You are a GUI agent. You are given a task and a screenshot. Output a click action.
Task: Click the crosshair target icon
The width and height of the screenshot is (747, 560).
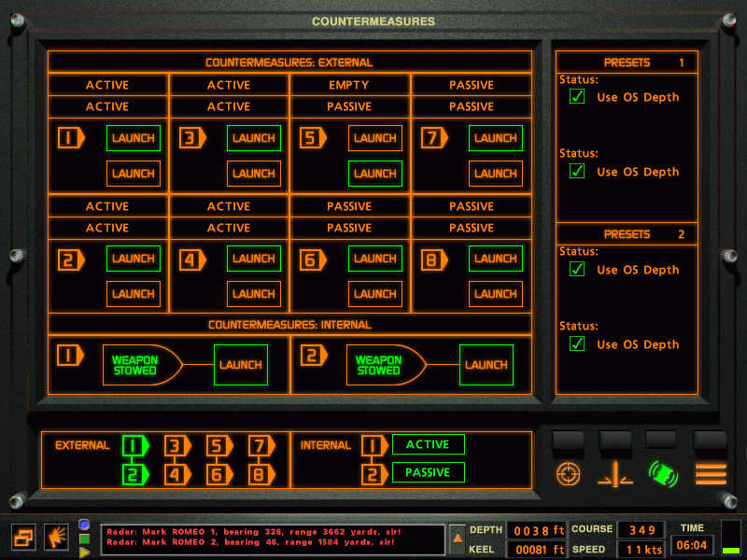pyautogui.click(x=568, y=473)
